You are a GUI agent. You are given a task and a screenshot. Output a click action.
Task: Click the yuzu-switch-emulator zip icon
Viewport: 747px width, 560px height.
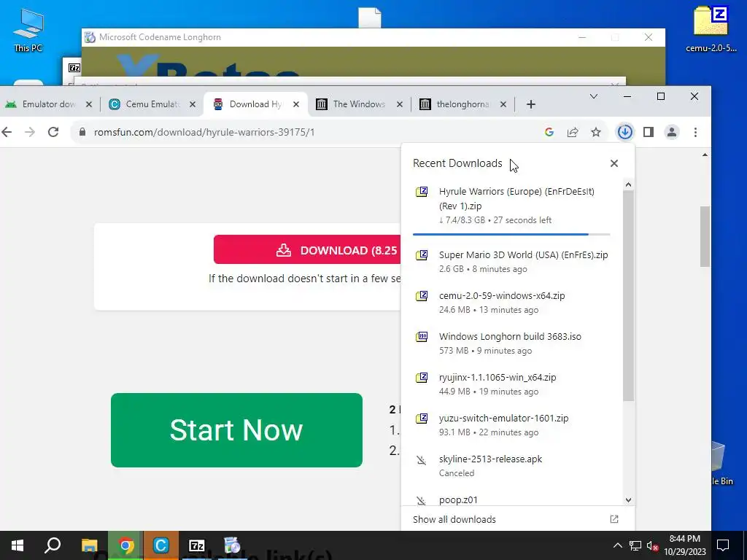click(422, 419)
